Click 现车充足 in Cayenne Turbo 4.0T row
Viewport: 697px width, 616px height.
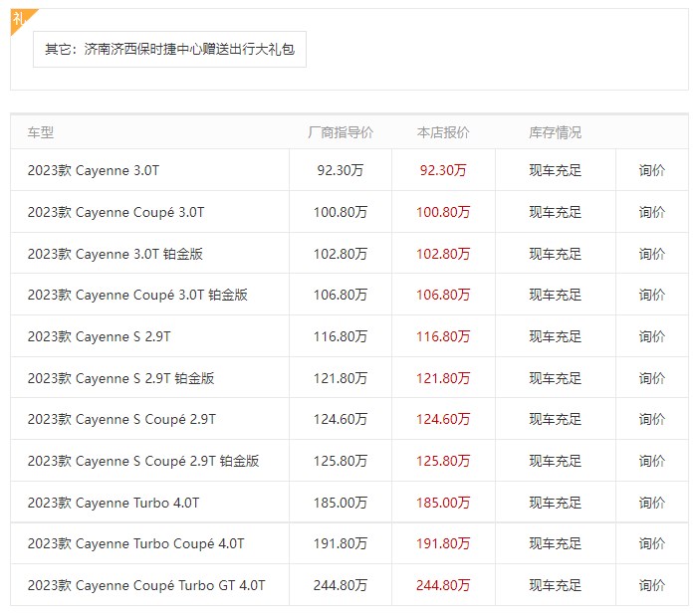coord(556,503)
